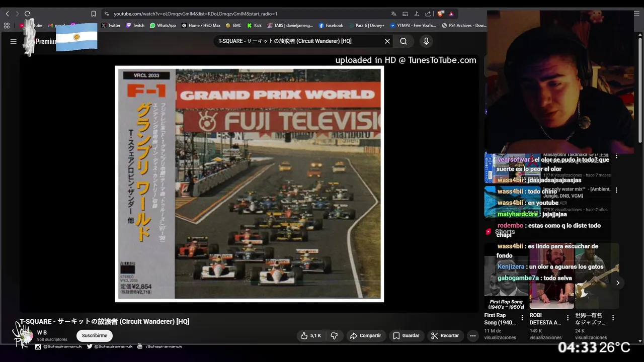Click video title T-SQUARE Circuit Wanderer text
The height and width of the screenshot is (362, 644).
coord(104,321)
